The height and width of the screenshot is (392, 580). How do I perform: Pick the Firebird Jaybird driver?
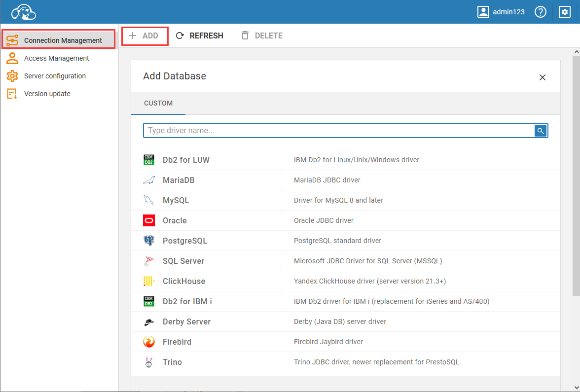[x=177, y=342]
